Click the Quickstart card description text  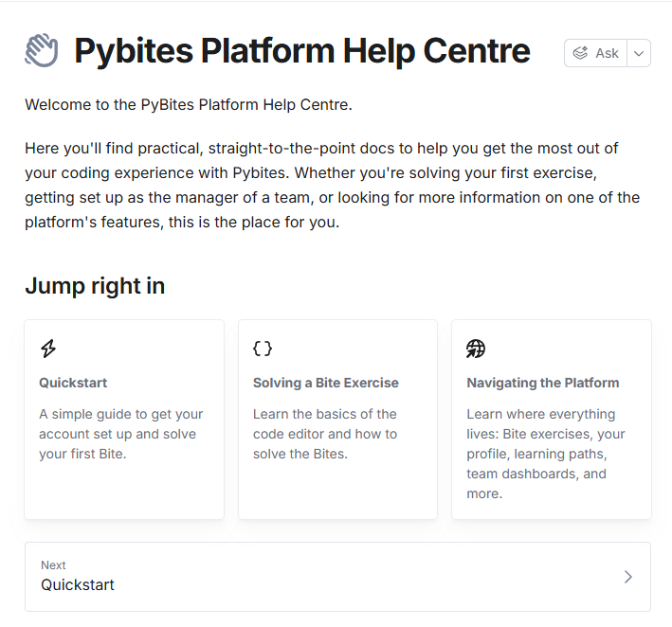pyautogui.click(x=120, y=434)
